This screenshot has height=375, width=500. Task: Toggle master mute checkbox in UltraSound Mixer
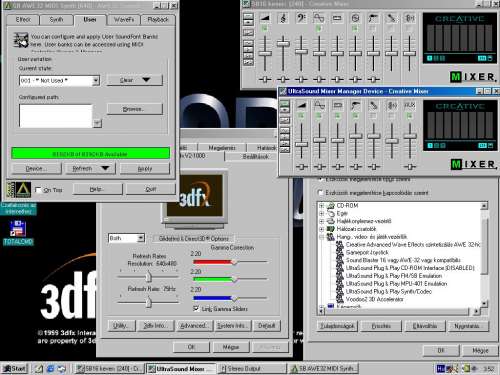(x=301, y=116)
